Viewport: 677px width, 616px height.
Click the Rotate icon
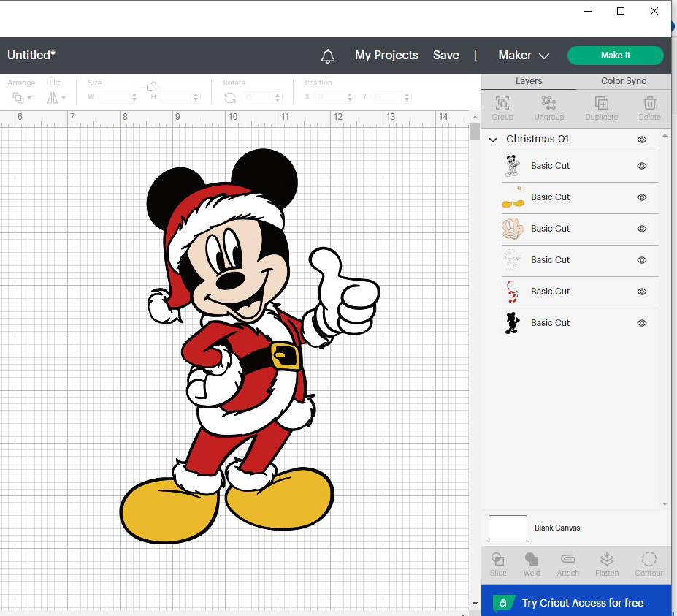230,98
